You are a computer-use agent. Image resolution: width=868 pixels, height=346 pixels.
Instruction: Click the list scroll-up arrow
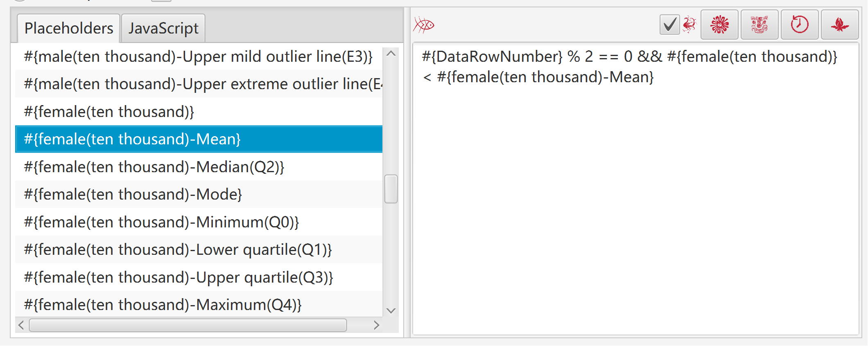pyautogui.click(x=391, y=54)
